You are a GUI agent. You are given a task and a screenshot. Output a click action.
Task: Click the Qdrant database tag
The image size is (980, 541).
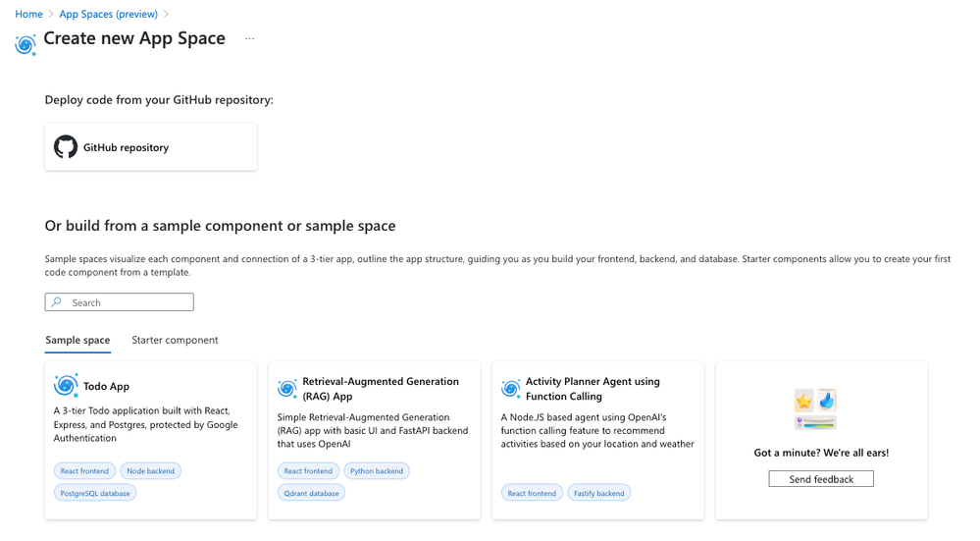pos(311,493)
